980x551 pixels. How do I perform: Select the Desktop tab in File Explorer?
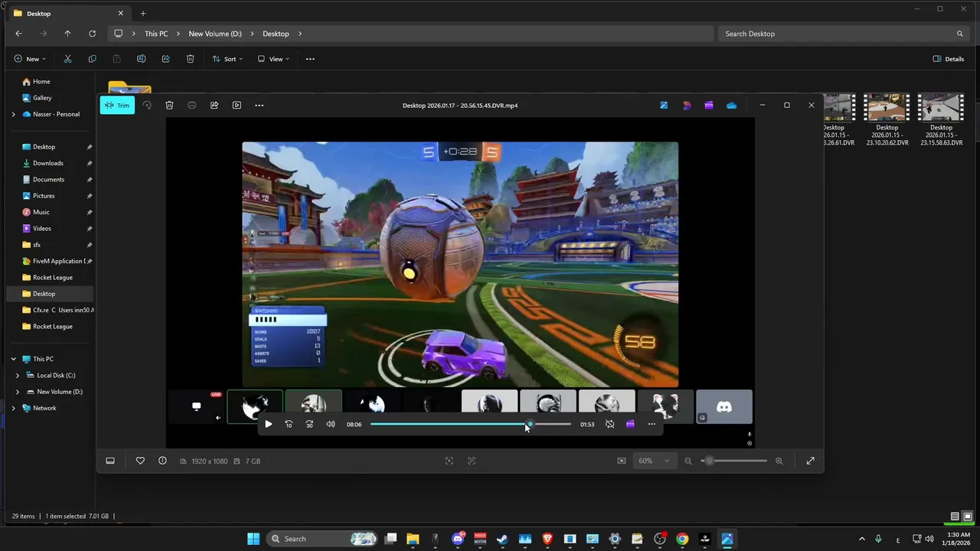67,13
